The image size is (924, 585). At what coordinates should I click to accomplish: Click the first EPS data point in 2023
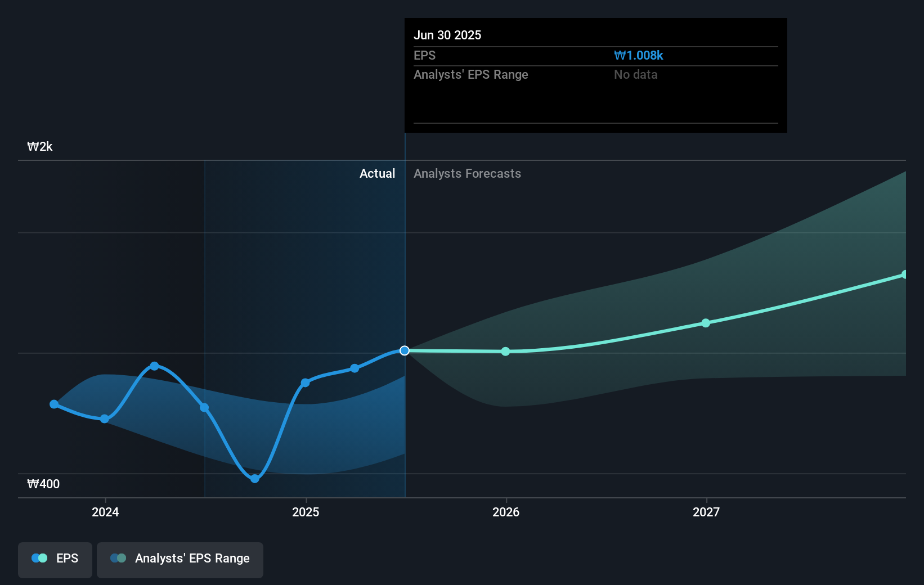54,404
